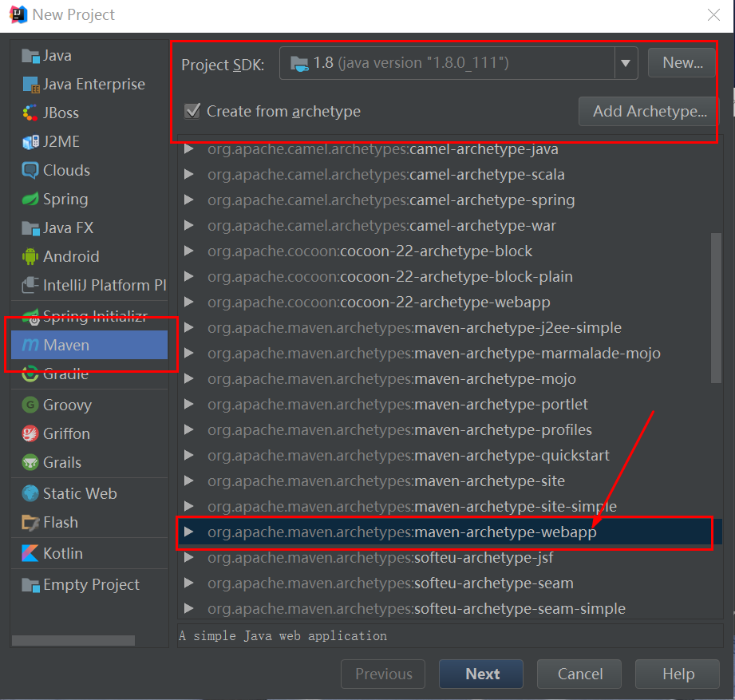
Task: Click the IntelliJ Platform Plugin icon
Action: (31, 285)
